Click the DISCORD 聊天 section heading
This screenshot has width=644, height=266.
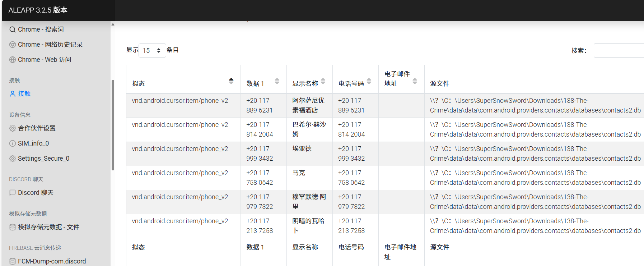26,179
